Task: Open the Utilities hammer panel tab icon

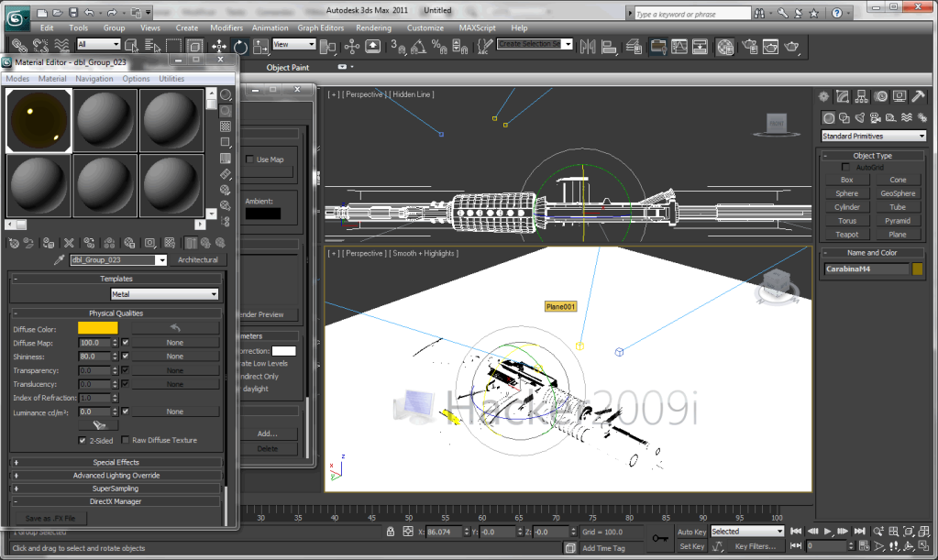Action: [x=918, y=96]
